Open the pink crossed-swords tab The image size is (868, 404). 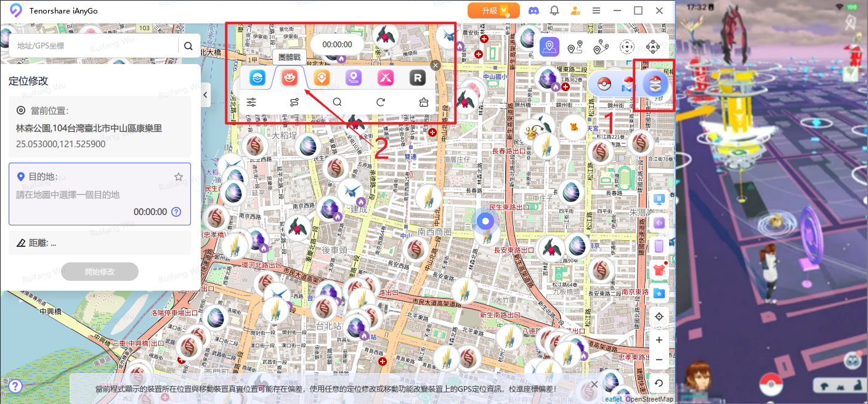click(386, 78)
